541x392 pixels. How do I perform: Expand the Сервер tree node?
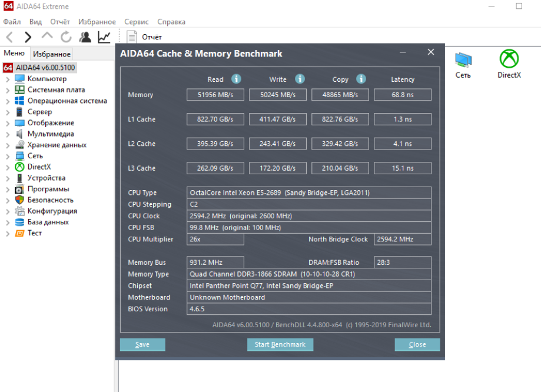8,112
